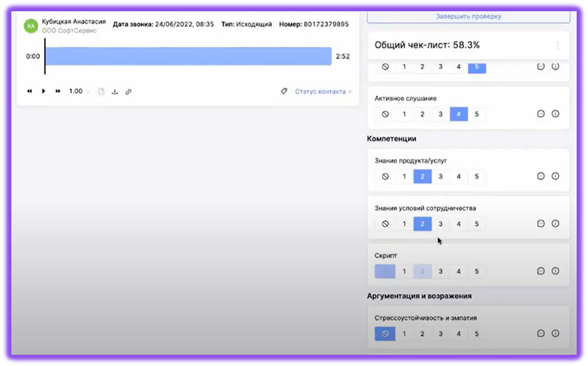Select score 4 for Знания условий сотрудничества
The width and height of the screenshot is (588, 366).
[x=459, y=224]
